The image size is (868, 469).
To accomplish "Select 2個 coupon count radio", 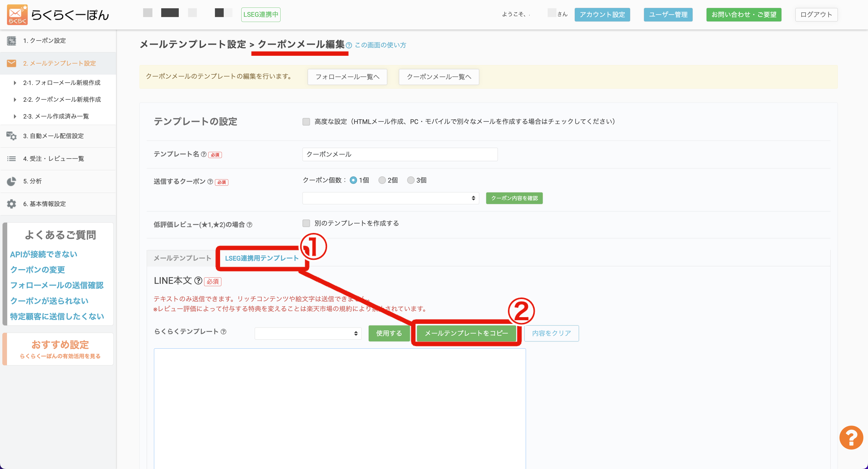I will click(x=382, y=180).
